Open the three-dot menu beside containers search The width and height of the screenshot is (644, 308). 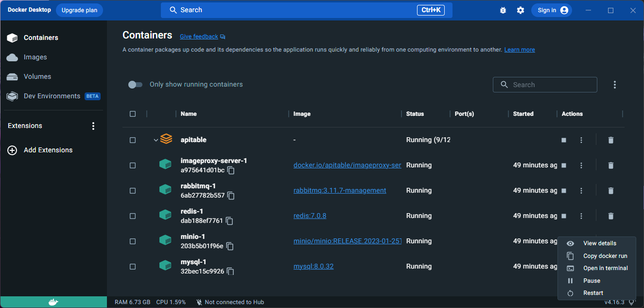615,85
